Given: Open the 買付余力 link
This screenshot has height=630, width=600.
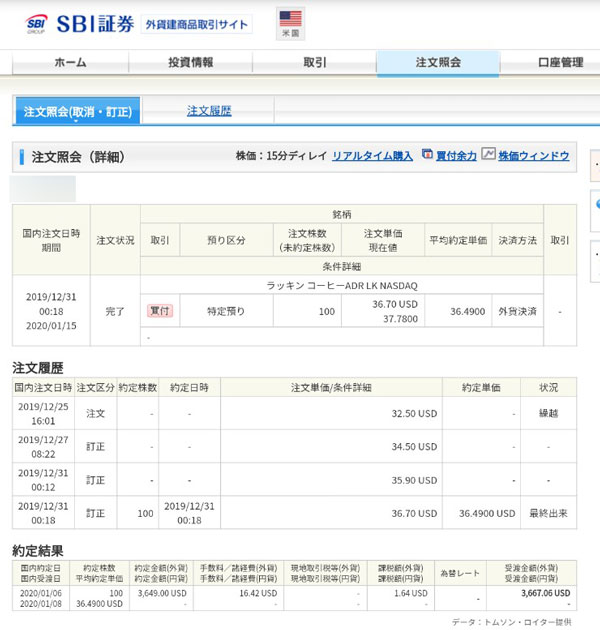Looking at the screenshot, I should click(456, 156).
